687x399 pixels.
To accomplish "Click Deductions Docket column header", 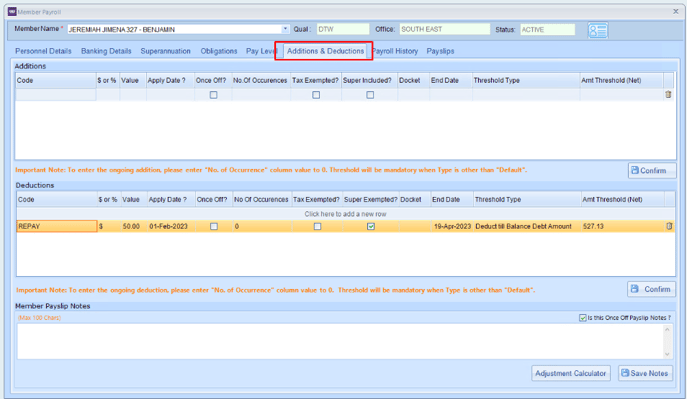I will [x=414, y=200].
